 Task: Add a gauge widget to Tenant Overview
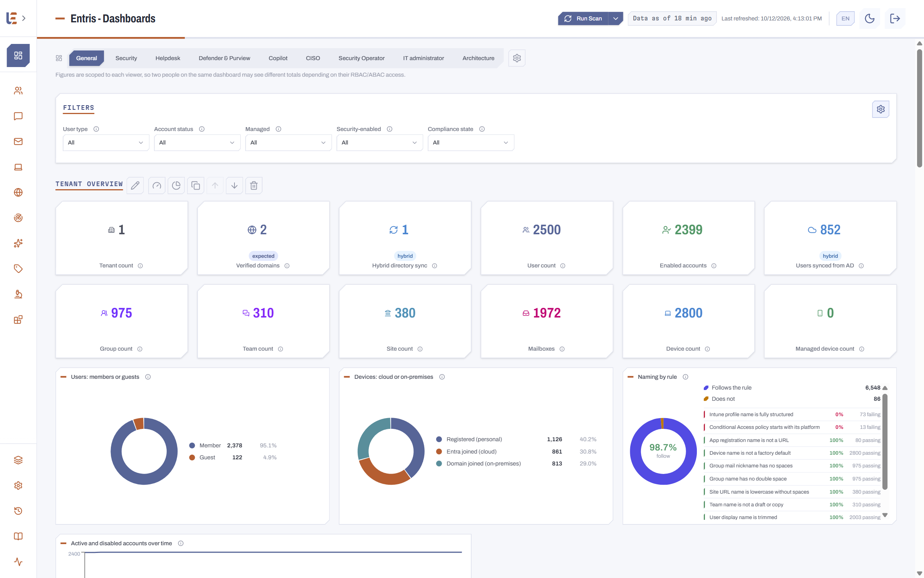coord(157,186)
